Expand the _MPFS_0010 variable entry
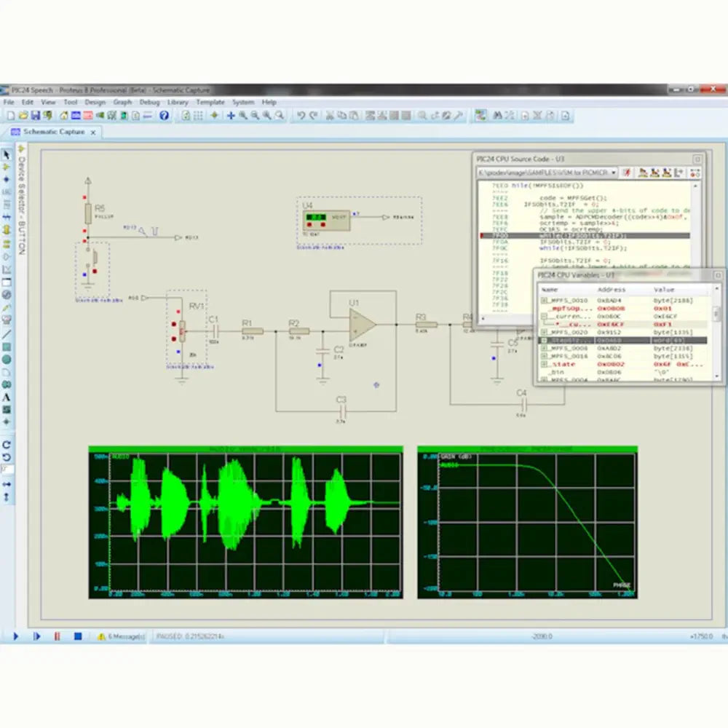Image resolution: width=728 pixels, height=728 pixels. [544, 300]
